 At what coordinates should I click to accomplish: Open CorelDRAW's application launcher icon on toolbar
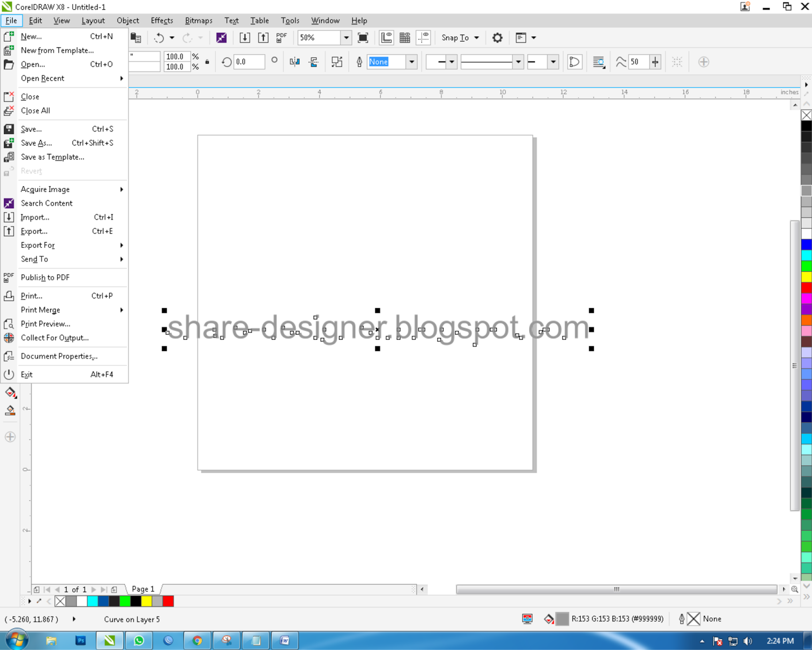221,37
